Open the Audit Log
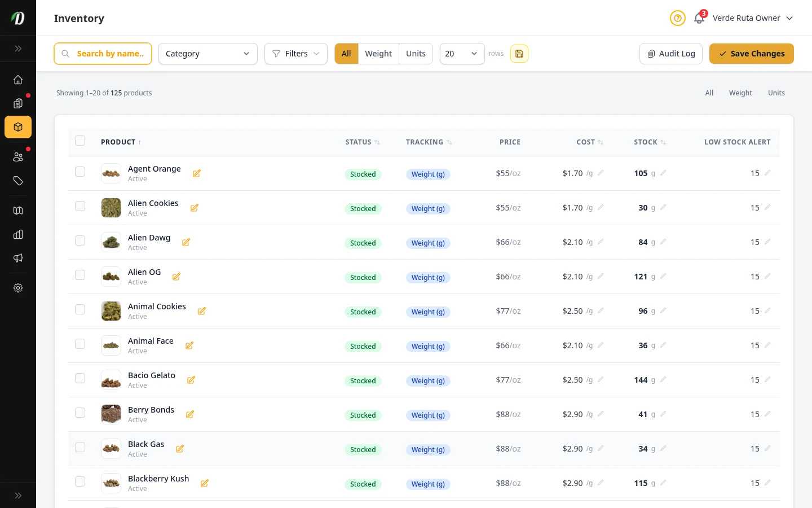Image resolution: width=812 pixels, height=508 pixels. coord(670,53)
